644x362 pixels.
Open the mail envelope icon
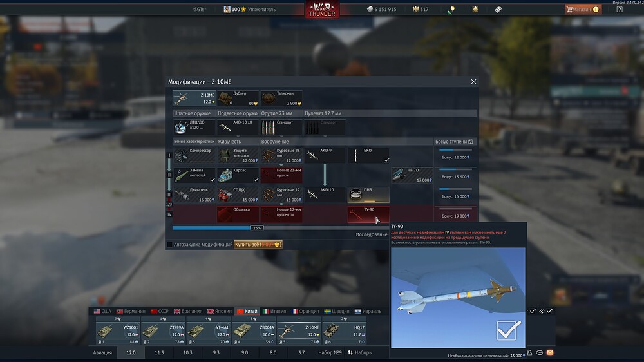click(x=550, y=352)
